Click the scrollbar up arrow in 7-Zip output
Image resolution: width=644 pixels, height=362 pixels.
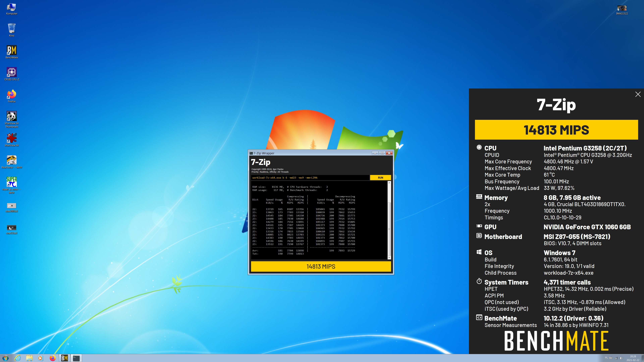point(389,183)
